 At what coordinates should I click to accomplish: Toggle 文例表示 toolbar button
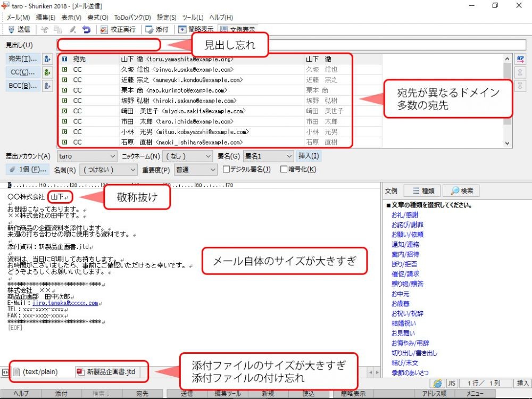[237, 29]
